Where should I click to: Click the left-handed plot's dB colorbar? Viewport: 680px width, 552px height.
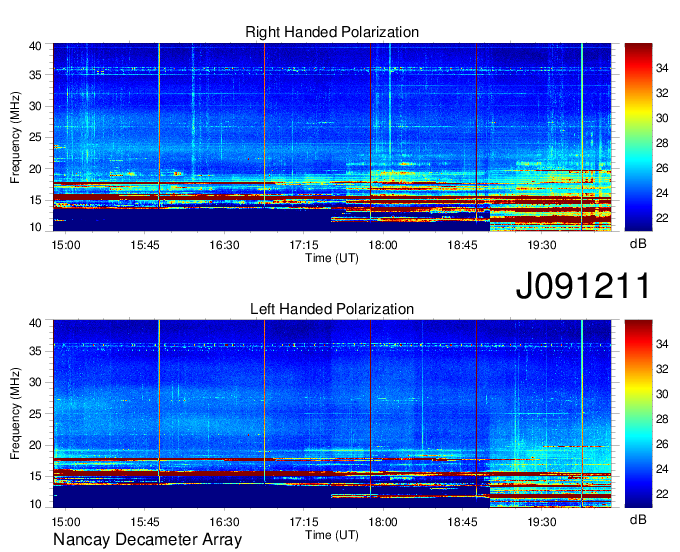point(638,413)
